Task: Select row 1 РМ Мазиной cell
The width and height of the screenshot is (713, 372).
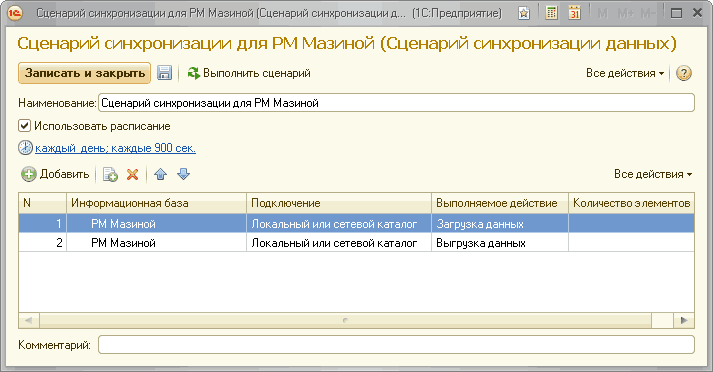Action: (156, 224)
